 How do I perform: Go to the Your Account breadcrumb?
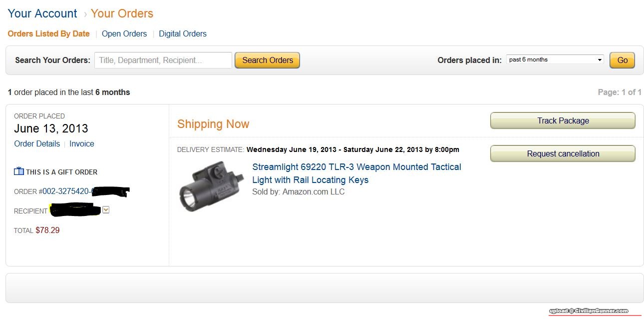coord(42,13)
